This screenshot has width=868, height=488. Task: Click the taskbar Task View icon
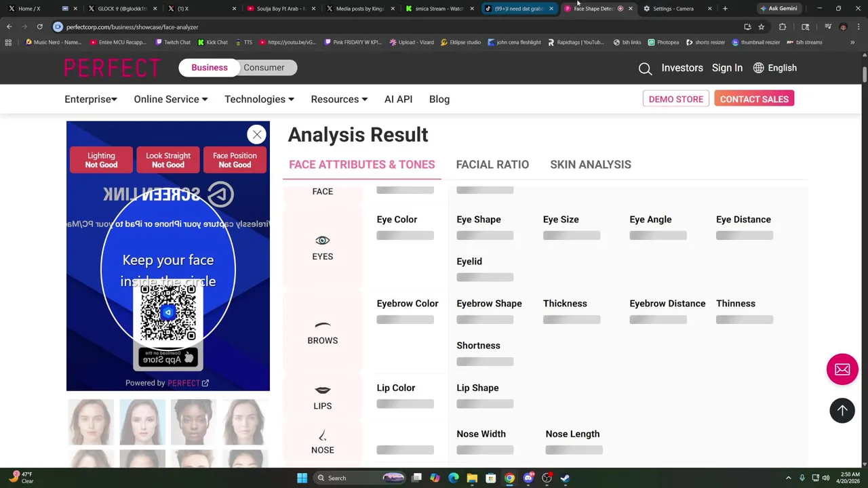417,478
